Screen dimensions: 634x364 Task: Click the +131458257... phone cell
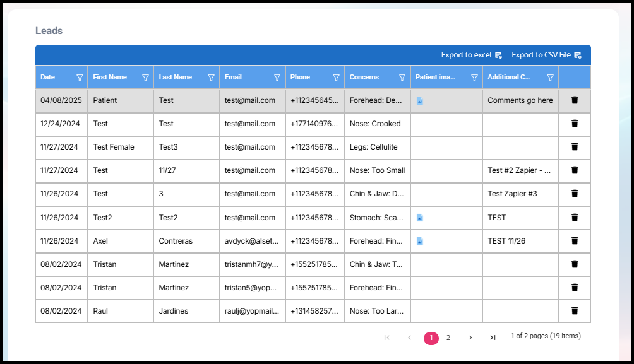tap(314, 311)
